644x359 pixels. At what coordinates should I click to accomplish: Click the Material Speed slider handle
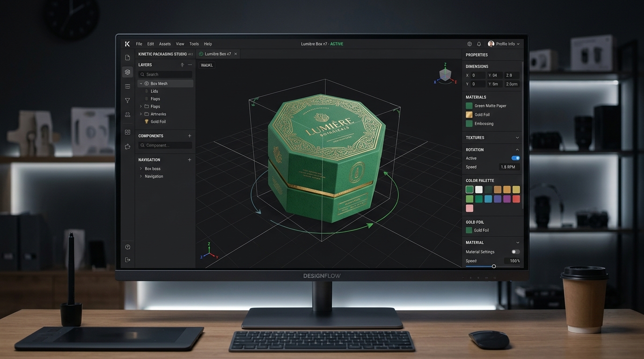pyautogui.click(x=494, y=266)
